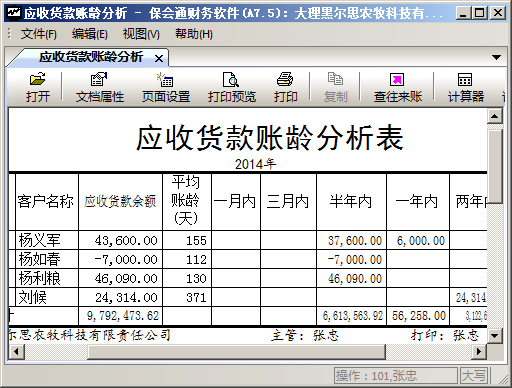Click total 9,792,473.62 cell
Viewport: 512px width, 388px height.
click(120, 316)
